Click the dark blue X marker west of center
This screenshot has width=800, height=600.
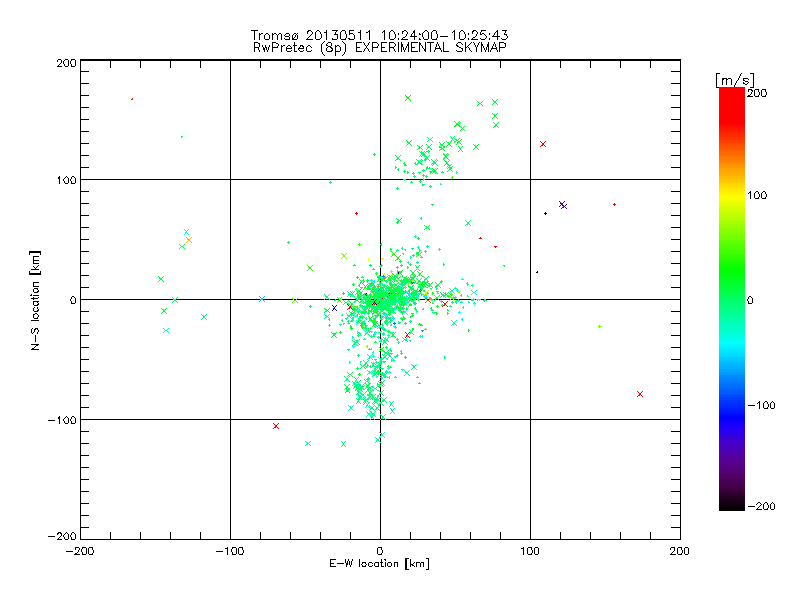[334, 308]
